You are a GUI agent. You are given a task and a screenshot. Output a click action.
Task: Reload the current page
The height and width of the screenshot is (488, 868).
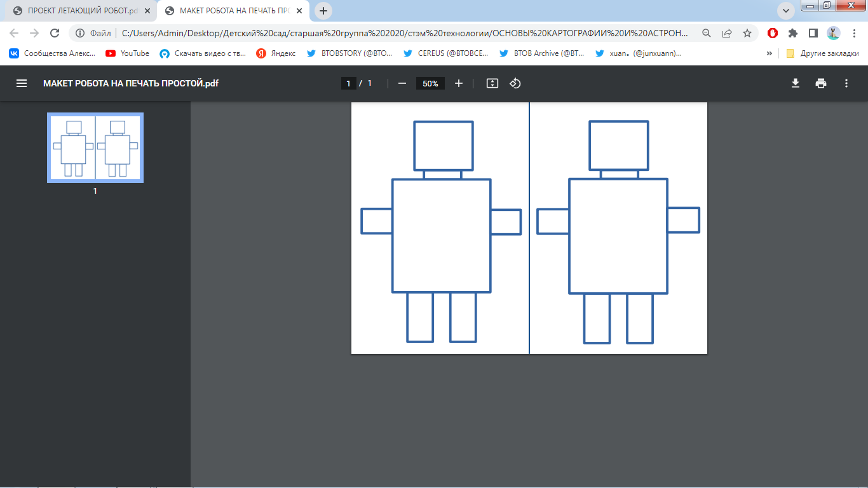[x=55, y=33]
